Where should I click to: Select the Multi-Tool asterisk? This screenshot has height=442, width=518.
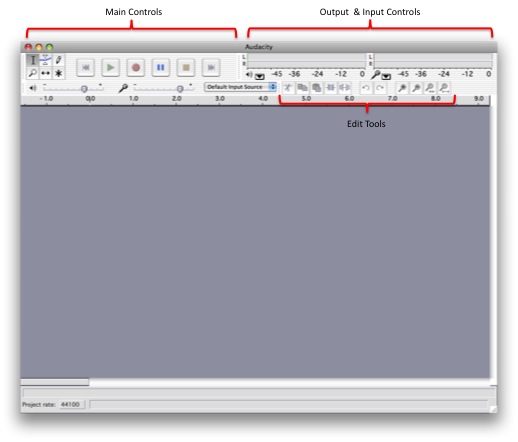click(x=59, y=73)
